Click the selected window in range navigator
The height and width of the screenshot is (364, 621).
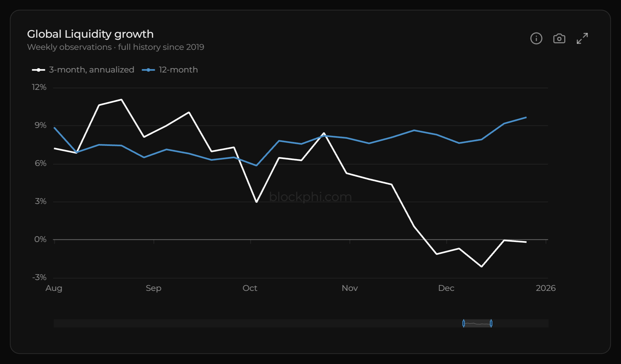(x=477, y=323)
